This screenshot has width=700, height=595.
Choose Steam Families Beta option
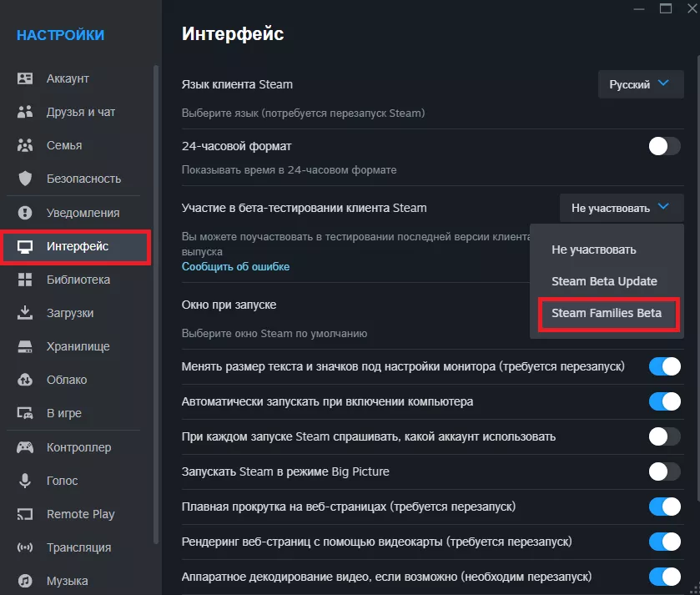click(607, 313)
